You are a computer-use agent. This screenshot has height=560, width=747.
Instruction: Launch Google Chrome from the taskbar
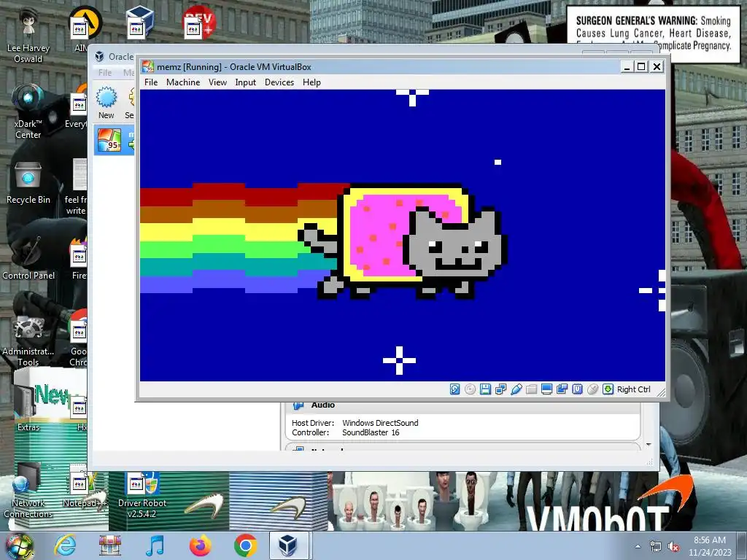coord(245,545)
